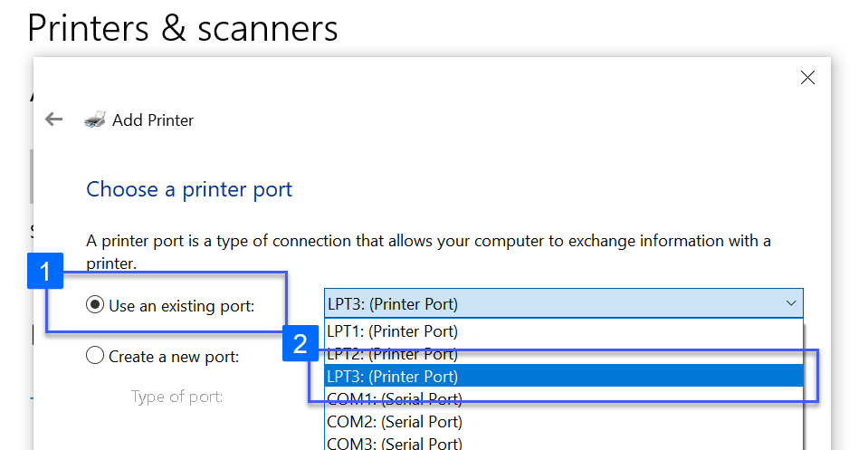Click the 'Add Printer' dialog title text
This screenshot has height=450, width=868.
pyautogui.click(x=153, y=120)
